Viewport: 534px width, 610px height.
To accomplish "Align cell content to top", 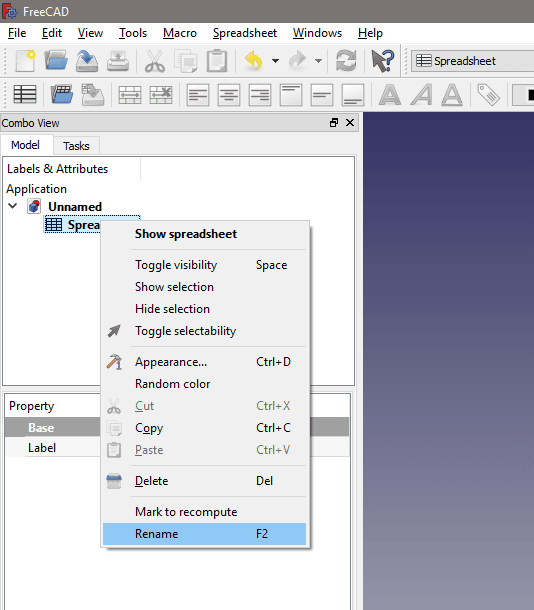I will [291, 95].
